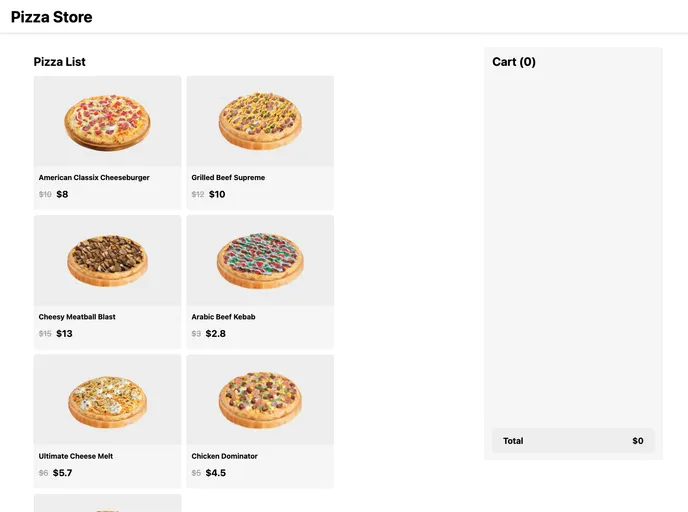
Task: Open the Cheesy Meatball Blast pizza photo
Action: pyautogui.click(x=107, y=261)
